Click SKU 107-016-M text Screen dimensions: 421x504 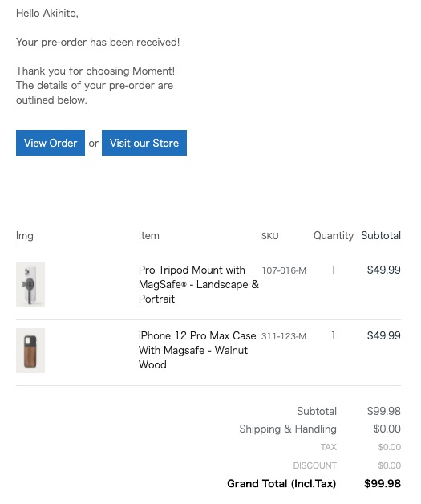pyautogui.click(x=284, y=270)
